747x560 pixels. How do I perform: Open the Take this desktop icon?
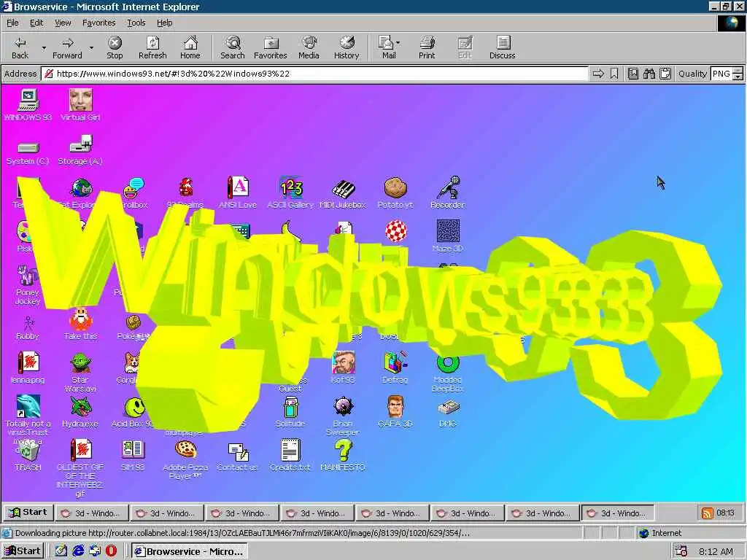coord(80,324)
